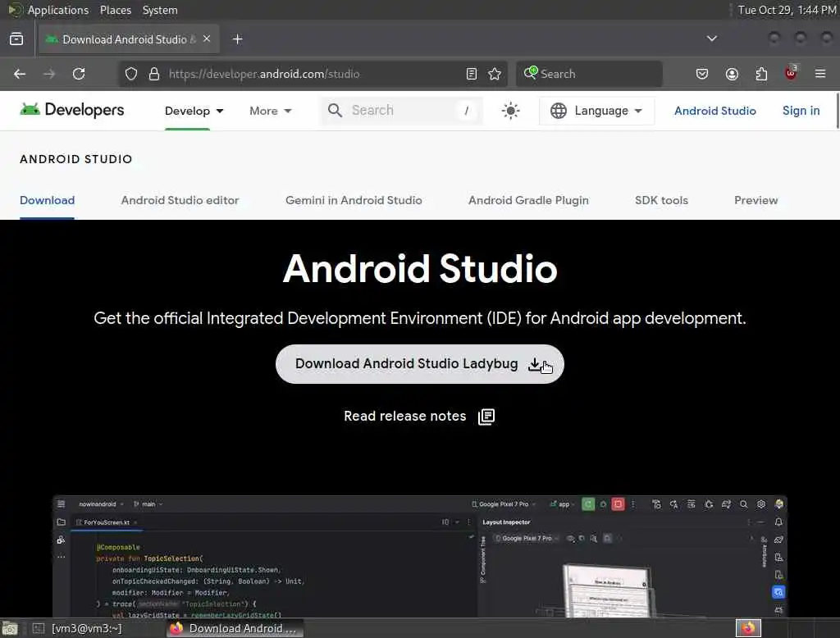Open the Pocket save icon
Image resolution: width=840 pixels, height=638 pixels.
click(x=702, y=74)
